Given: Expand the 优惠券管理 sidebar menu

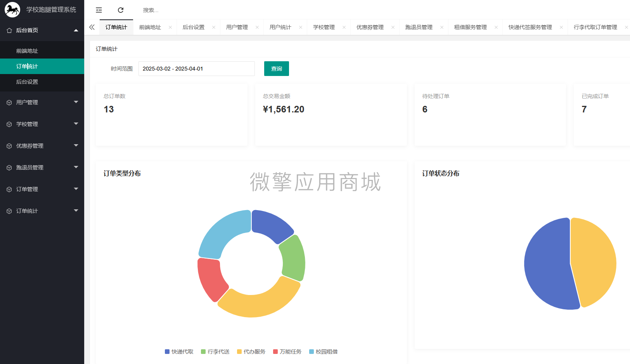Looking at the screenshot, I should pos(76,145).
